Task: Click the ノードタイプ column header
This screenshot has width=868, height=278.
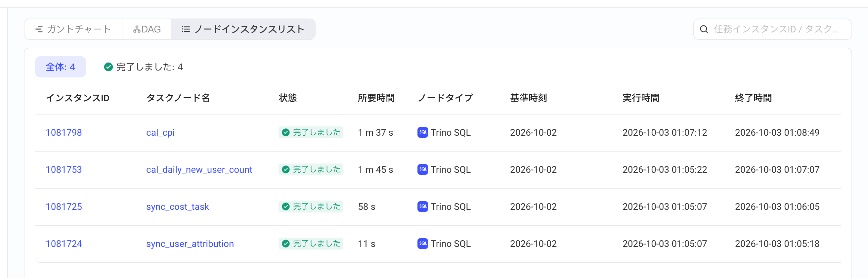Action: (x=446, y=98)
